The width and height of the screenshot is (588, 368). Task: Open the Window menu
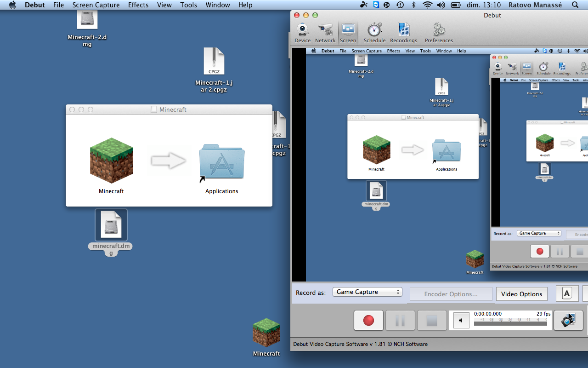(218, 5)
